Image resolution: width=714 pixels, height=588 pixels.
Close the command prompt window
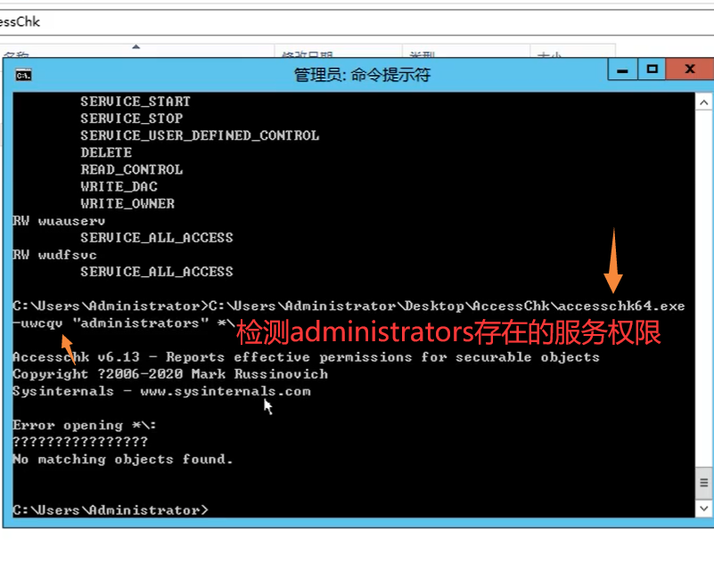(x=689, y=69)
